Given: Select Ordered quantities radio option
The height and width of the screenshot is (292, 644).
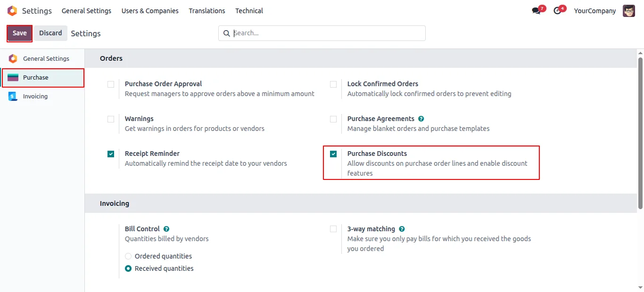Looking at the screenshot, I should pyautogui.click(x=128, y=256).
